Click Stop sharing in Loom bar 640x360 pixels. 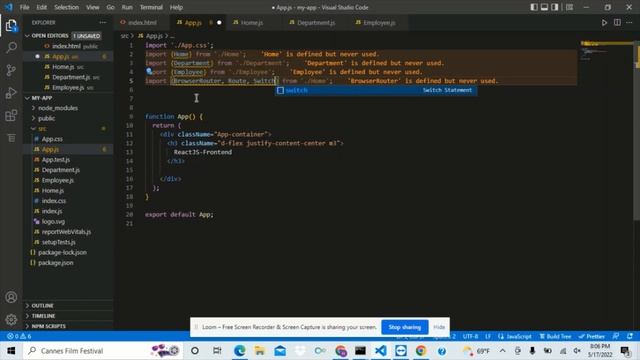404,327
